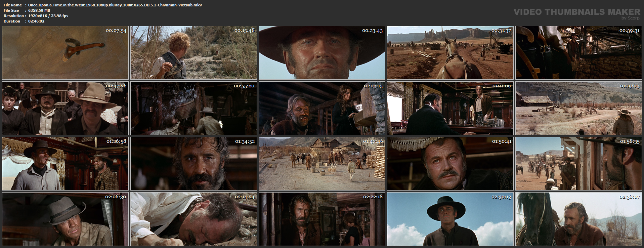644x248 pixels.
Task: Click the Duration label
Action: click(12, 21)
